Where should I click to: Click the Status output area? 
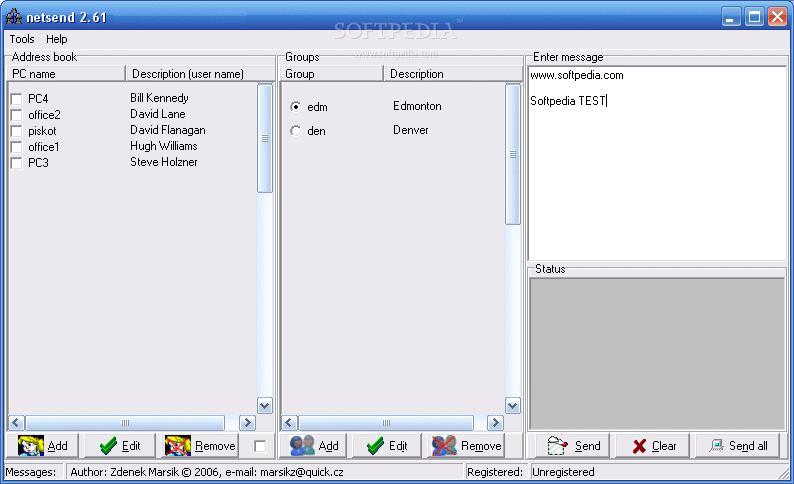[657, 354]
